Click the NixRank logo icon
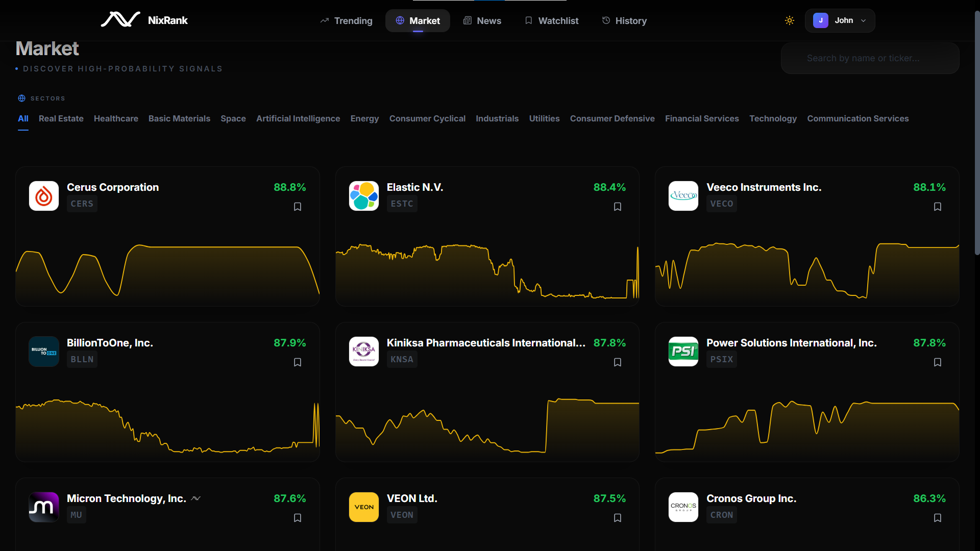The image size is (980, 551). point(120,20)
